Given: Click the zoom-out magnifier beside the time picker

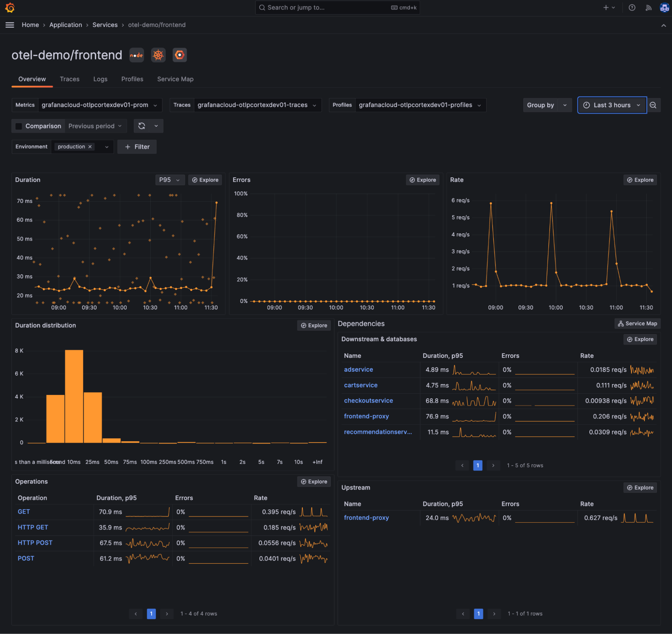Looking at the screenshot, I should click(654, 105).
